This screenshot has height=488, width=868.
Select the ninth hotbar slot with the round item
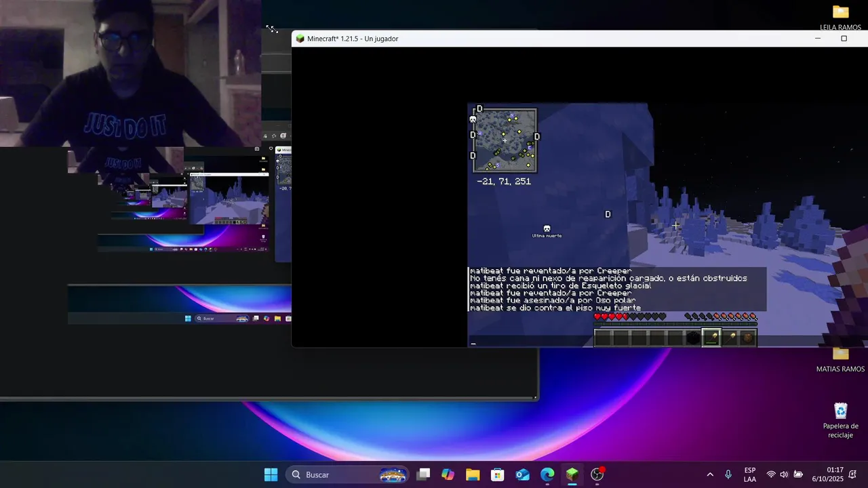click(x=747, y=338)
